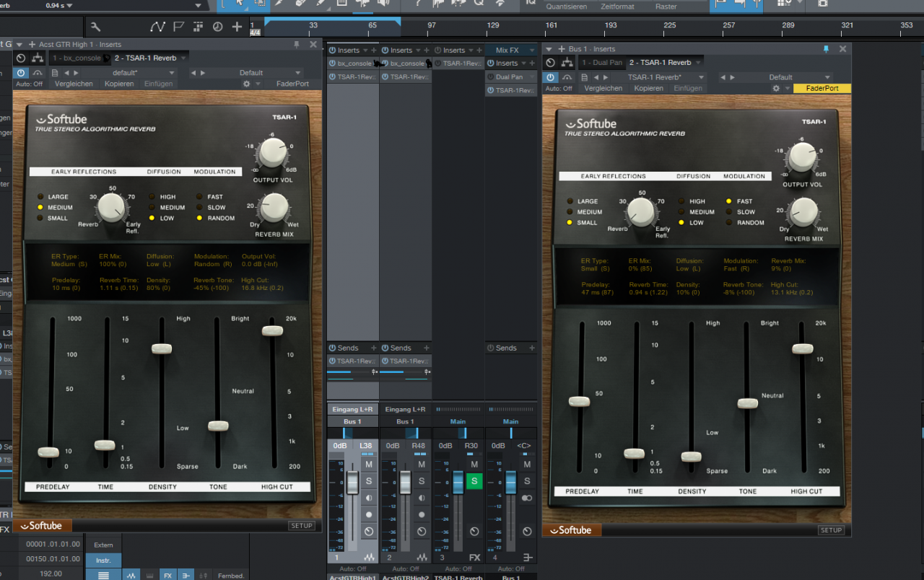Open preset file icon in Acst GTR High 1 window

pyautogui.click(x=56, y=73)
